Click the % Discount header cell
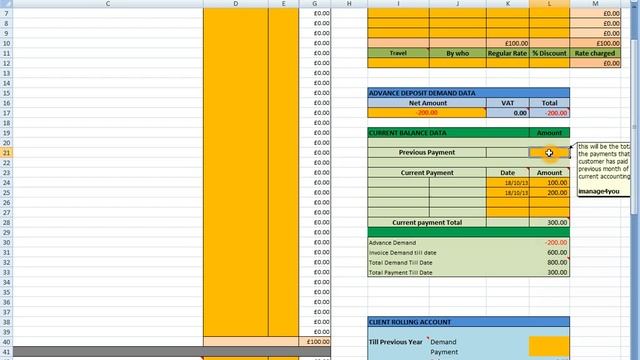The width and height of the screenshot is (640, 360). (x=549, y=53)
